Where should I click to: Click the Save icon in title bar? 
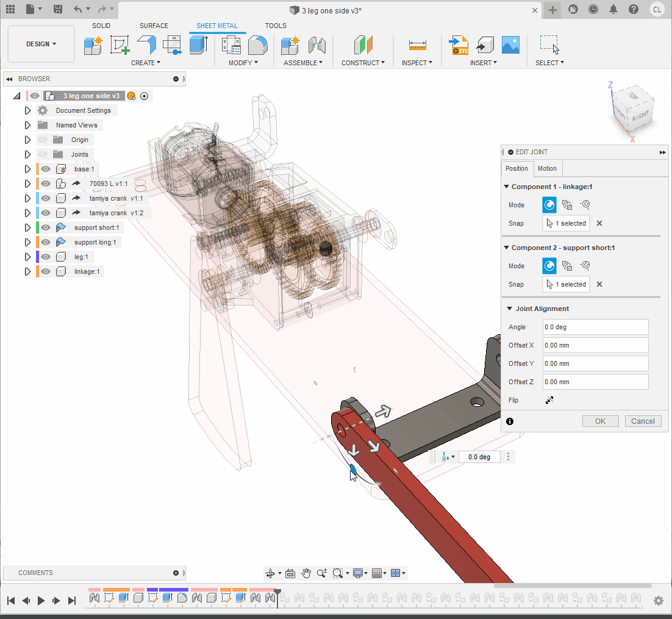[57, 9]
